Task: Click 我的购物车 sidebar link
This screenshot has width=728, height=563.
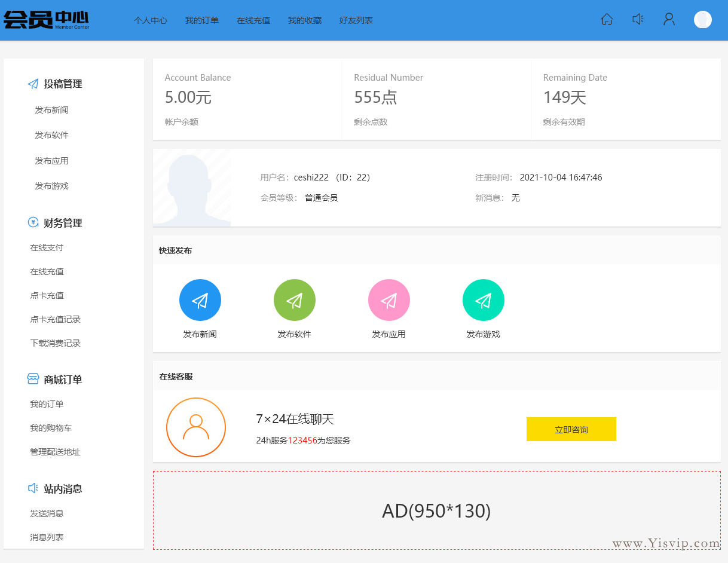Action: point(51,428)
